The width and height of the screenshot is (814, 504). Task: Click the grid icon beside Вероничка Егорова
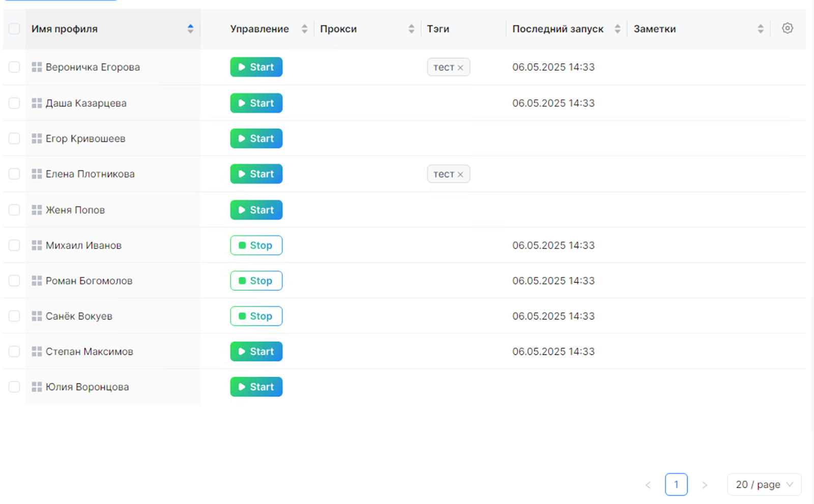pos(37,67)
